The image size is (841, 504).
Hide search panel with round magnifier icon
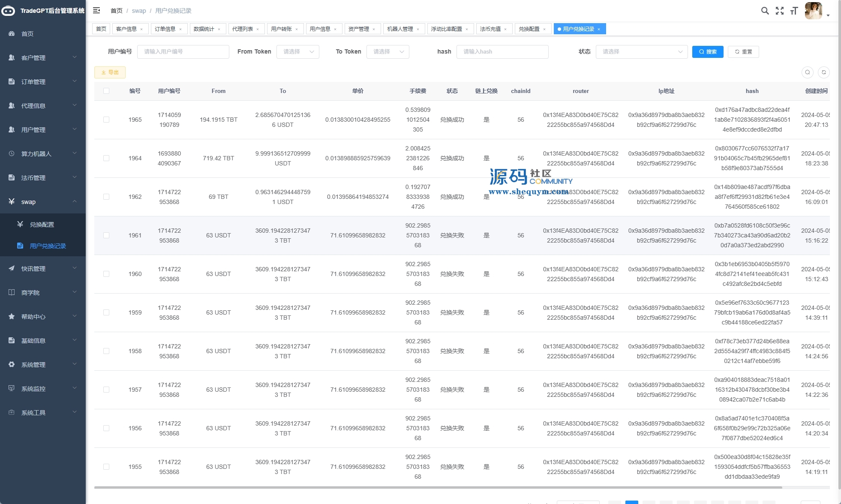[x=807, y=72]
